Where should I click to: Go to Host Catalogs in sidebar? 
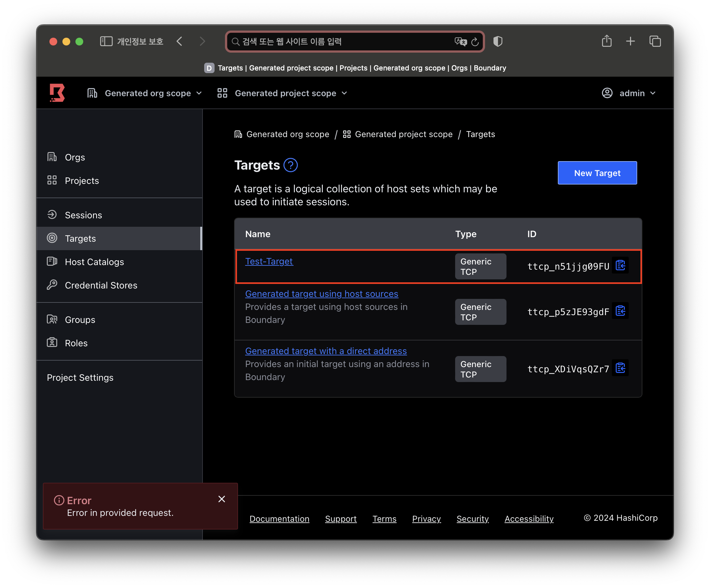pyautogui.click(x=94, y=262)
